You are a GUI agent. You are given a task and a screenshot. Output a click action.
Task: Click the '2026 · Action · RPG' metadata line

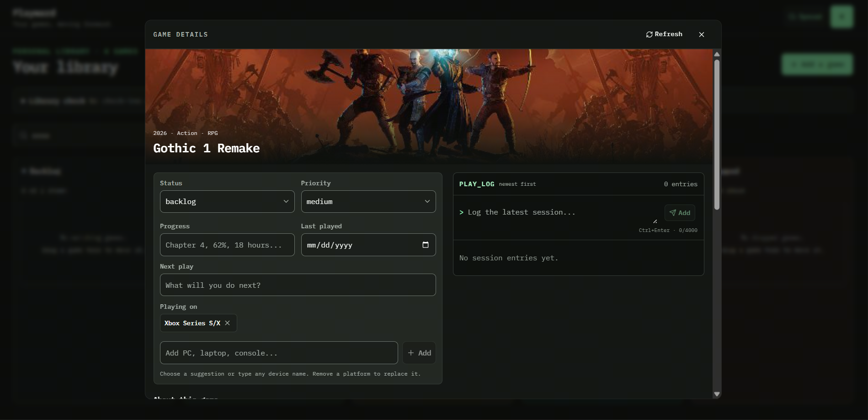pyautogui.click(x=185, y=133)
